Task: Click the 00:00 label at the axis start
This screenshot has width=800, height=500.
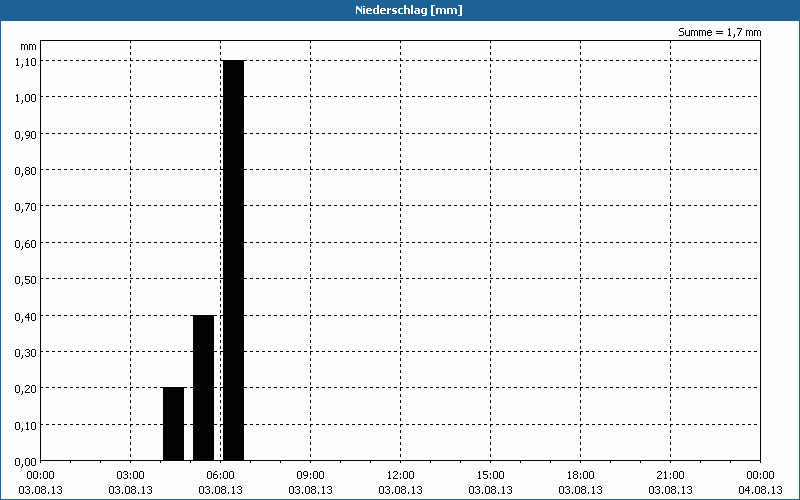Action: point(40,476)
